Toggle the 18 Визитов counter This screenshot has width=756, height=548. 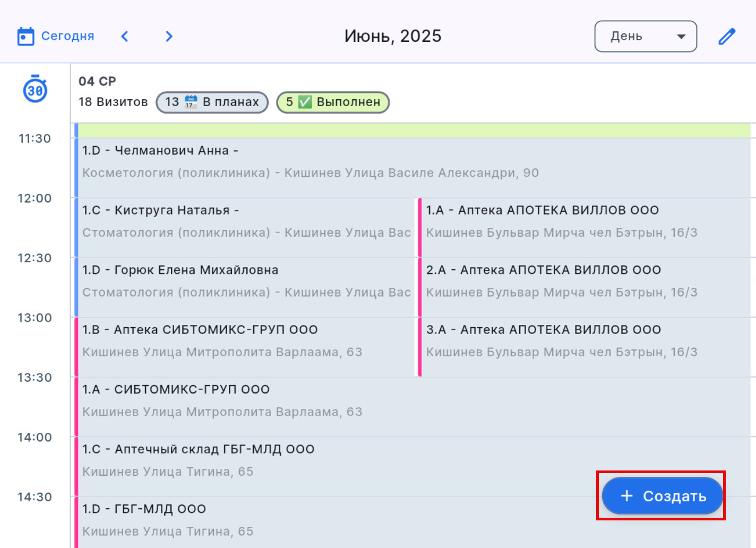tap(113, 102)
